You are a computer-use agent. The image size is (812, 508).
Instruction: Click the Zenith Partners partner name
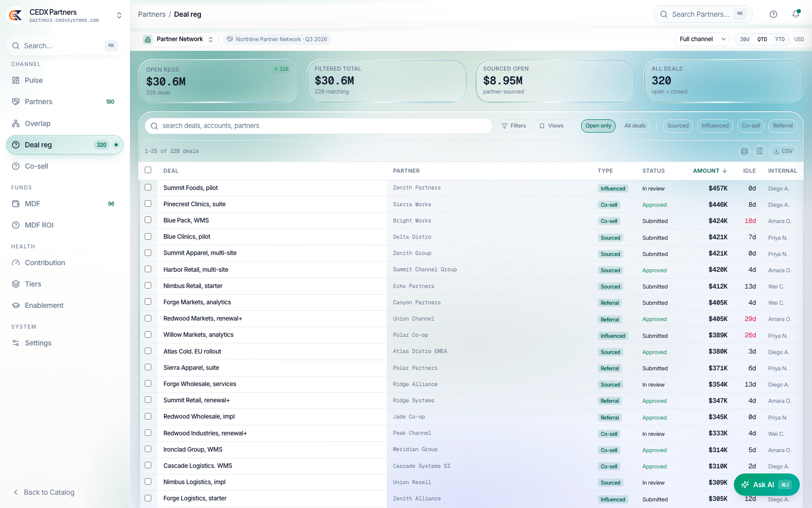point(417,188)
